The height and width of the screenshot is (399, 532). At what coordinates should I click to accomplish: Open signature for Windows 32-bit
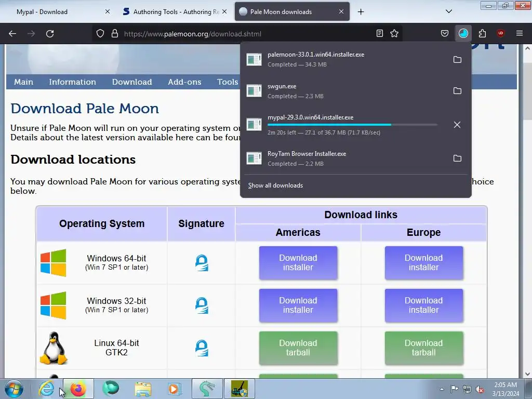pos(202,305)
